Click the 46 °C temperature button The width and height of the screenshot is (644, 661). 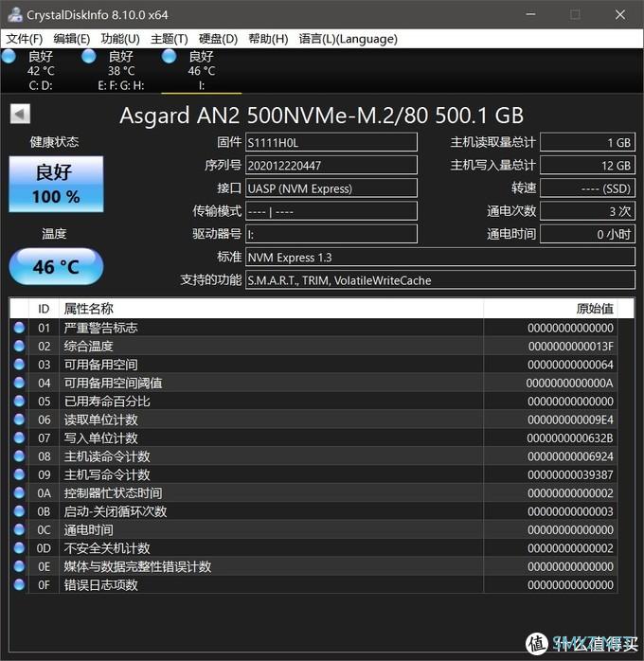(56, 266)
